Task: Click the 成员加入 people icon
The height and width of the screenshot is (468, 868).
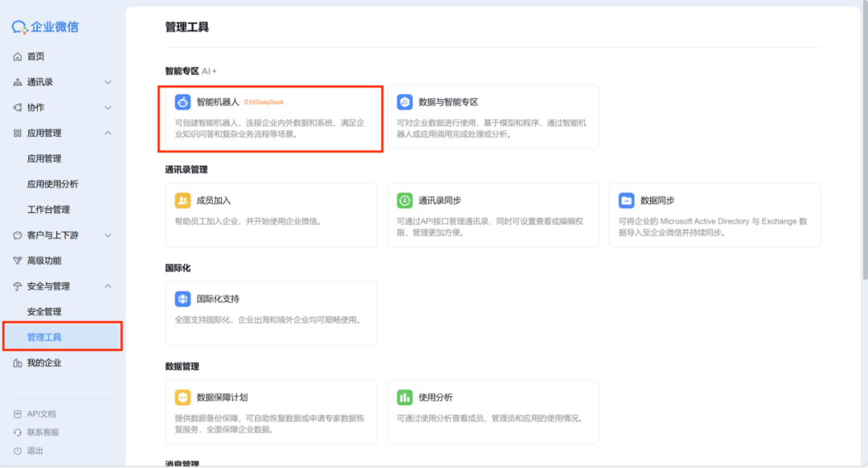Action: point(182,200)
